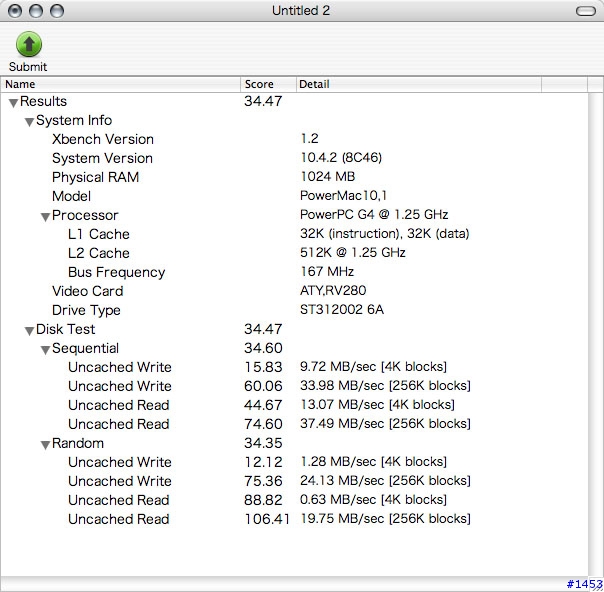
Task: Click the 0.63 MB/sec [4K blocks] detail
Action: (x=373, y=500)
